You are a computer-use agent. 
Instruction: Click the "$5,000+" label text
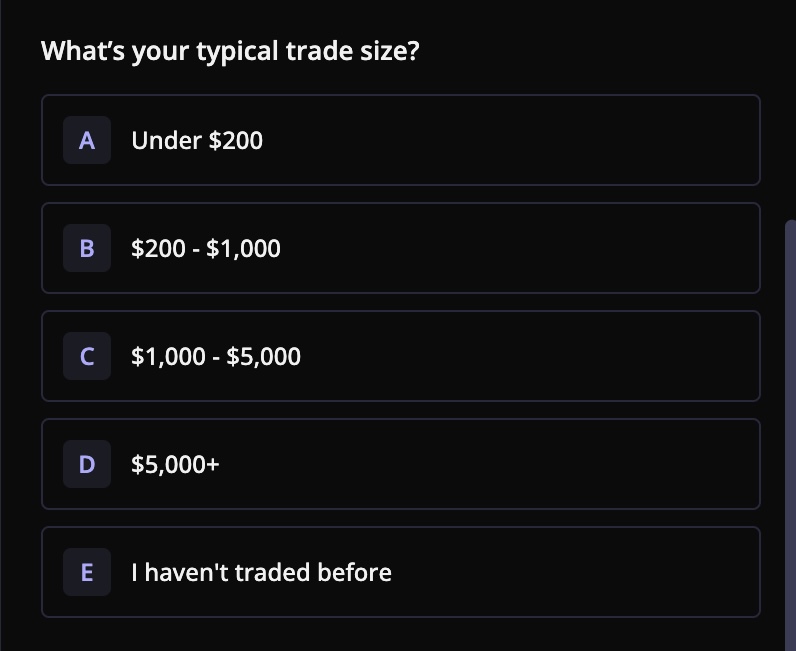coord(175,464)
